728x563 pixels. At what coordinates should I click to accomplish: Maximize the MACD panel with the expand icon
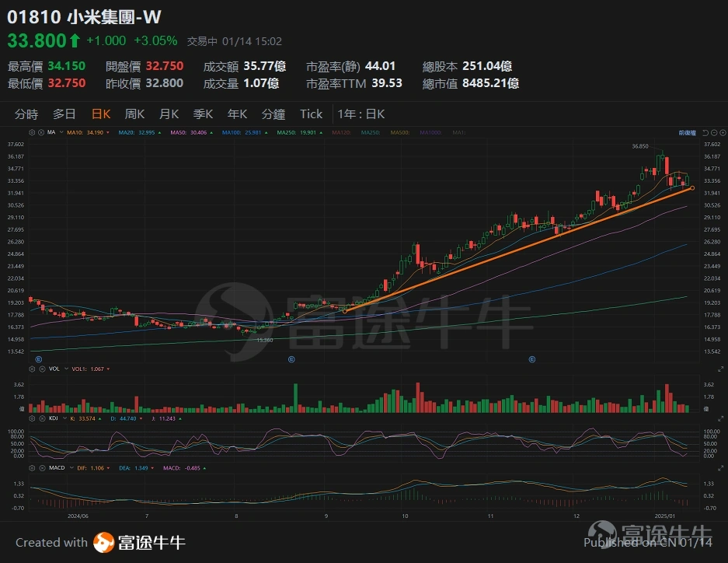tap(720, 468)
